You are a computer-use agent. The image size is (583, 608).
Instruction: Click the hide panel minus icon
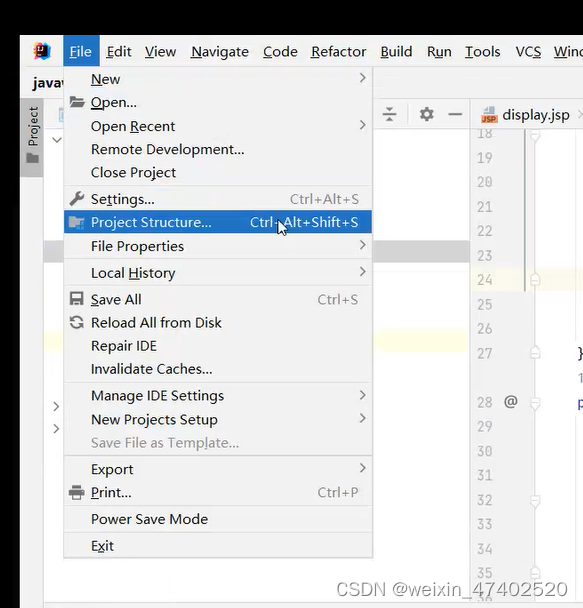455,114
